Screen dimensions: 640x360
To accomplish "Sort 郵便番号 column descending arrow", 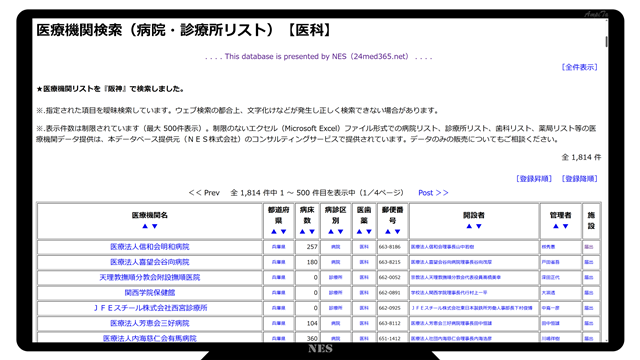I will point(398,231).
